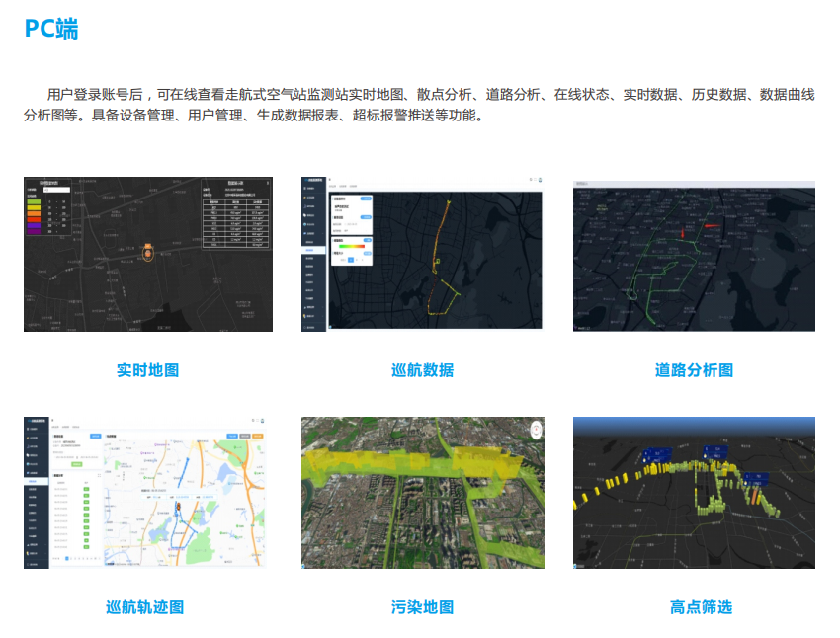The width and height of the screenshot is (840, 638).
Task: Click the close X on 实时地图 data panel
Action: pyautogui.click(x=268, y=182)
